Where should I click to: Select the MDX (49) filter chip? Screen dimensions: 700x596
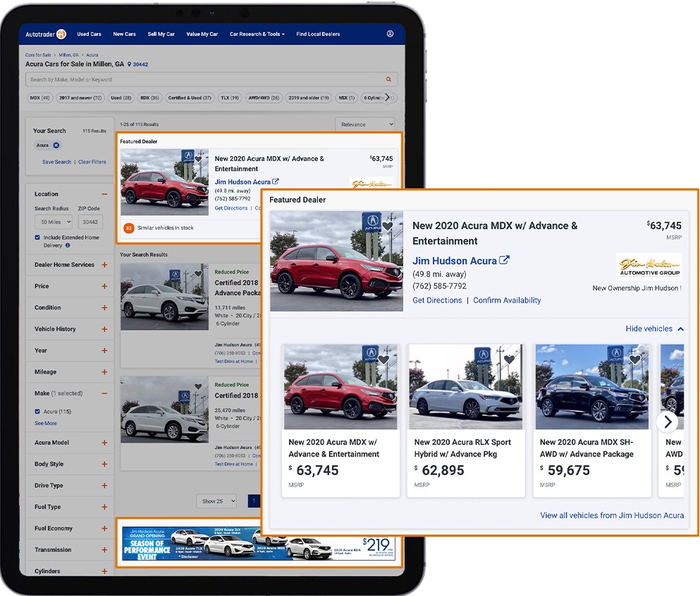[x=39, y=98]
